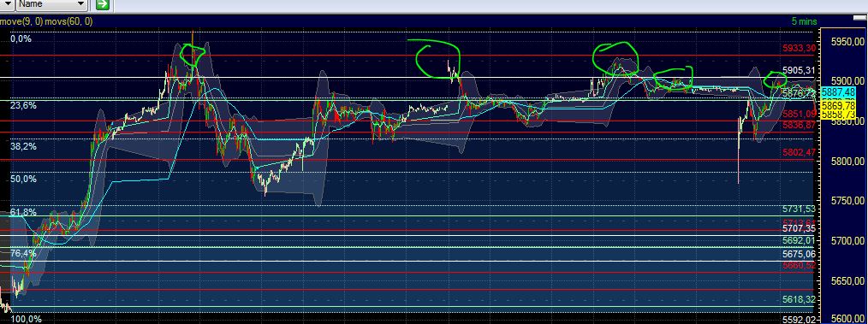
Task: Click the yellow 5869,78 price tag
Action: coord(839,105)
